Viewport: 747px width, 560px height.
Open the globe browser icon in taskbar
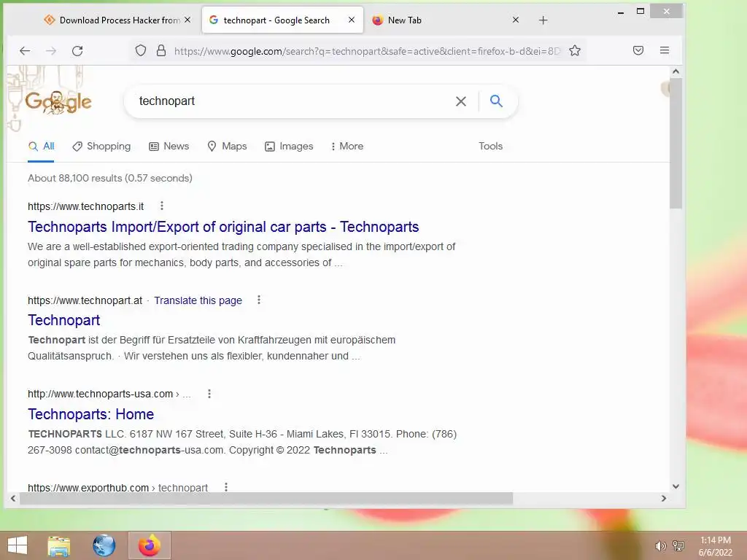[104, 545]
